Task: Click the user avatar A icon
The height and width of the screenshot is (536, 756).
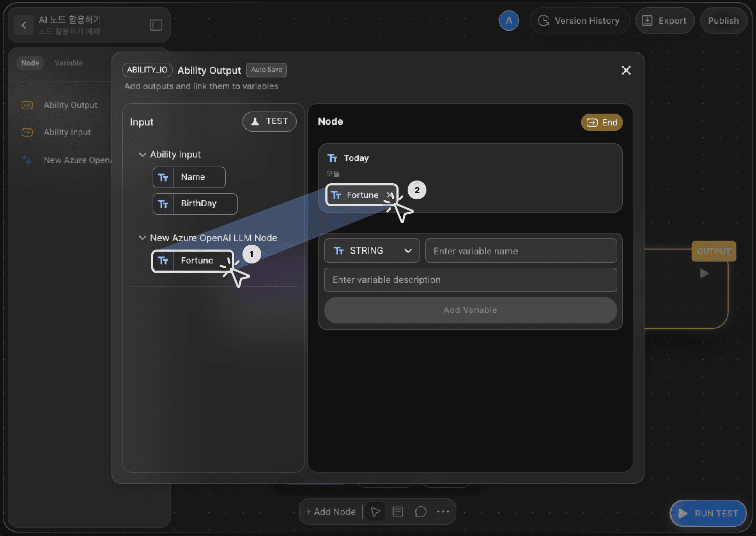Action: (x=509, y=21)
